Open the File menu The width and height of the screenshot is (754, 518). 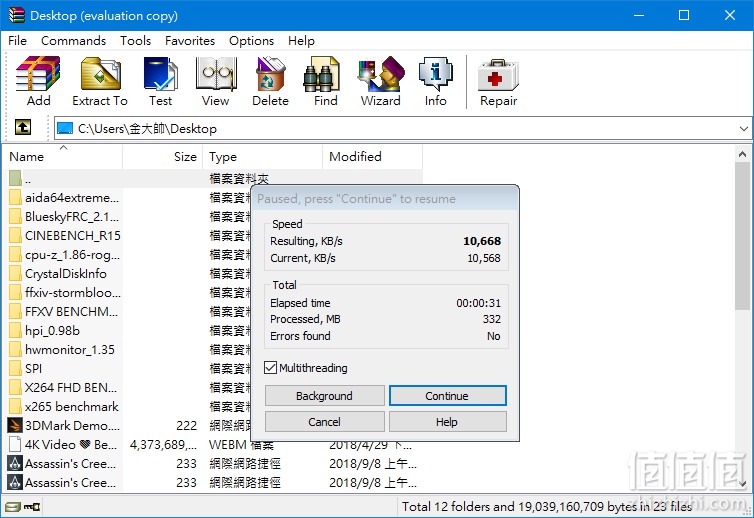[x=17, y=41]
